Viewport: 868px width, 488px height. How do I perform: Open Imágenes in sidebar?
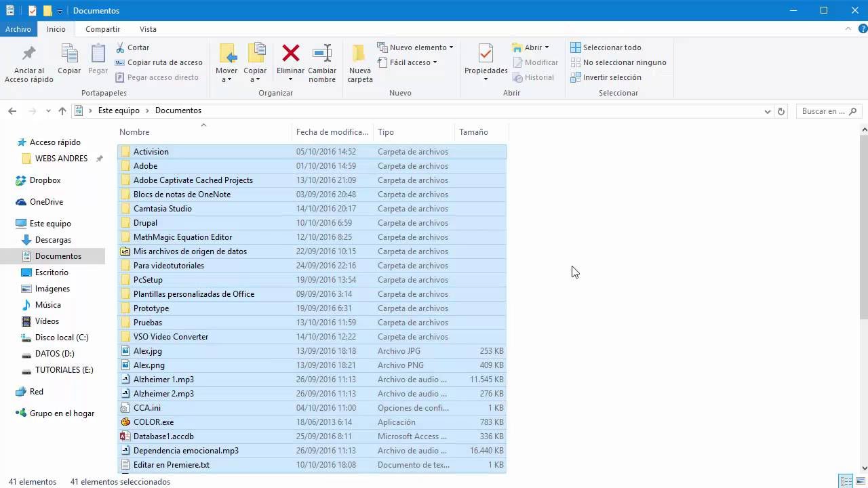[x=52, y=289]
